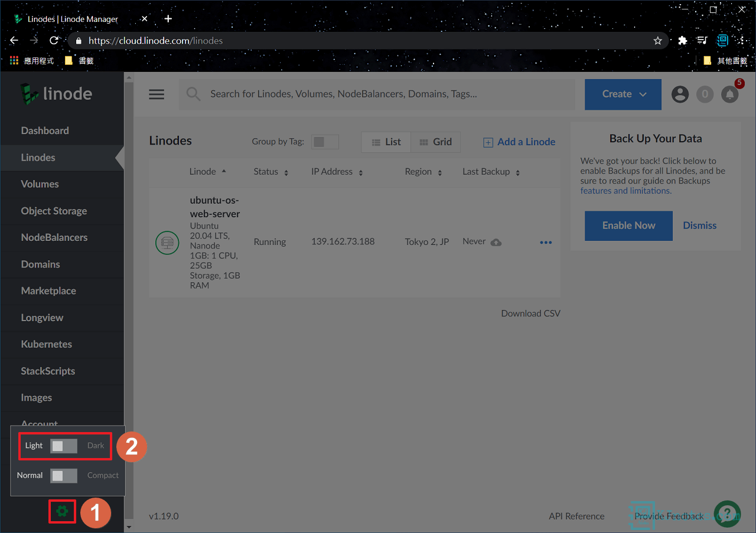Viewport: 756px width, 533px height.
Task: Sort by Region column
Action: pyautogui.click(x=423, y=172)
